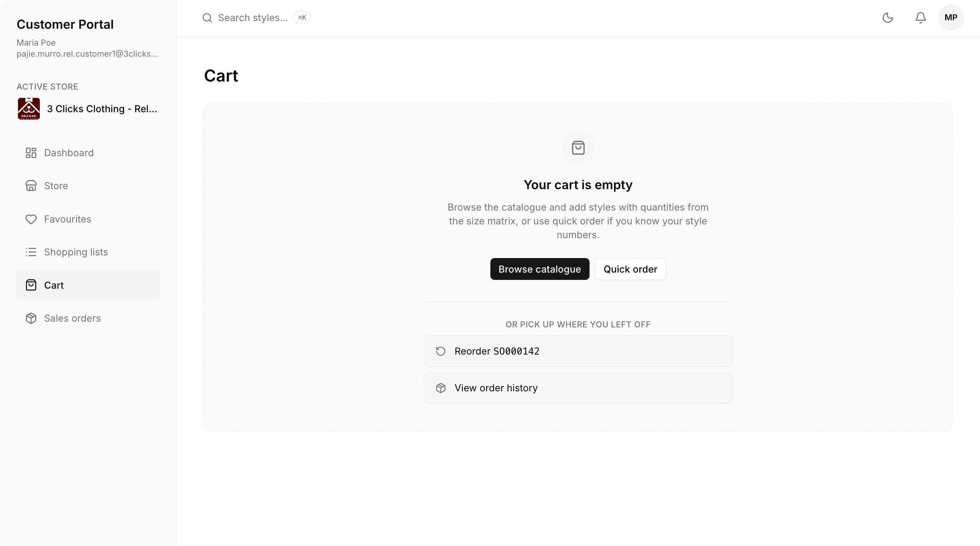Image resolution: width=980 pixels, height=546 pixels.
Task: Go to Dashboard
Action: (88, 153)
